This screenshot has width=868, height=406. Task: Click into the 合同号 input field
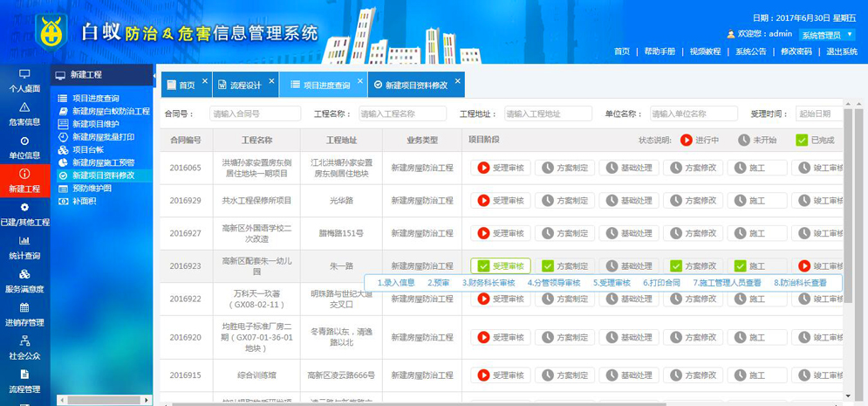255,114
